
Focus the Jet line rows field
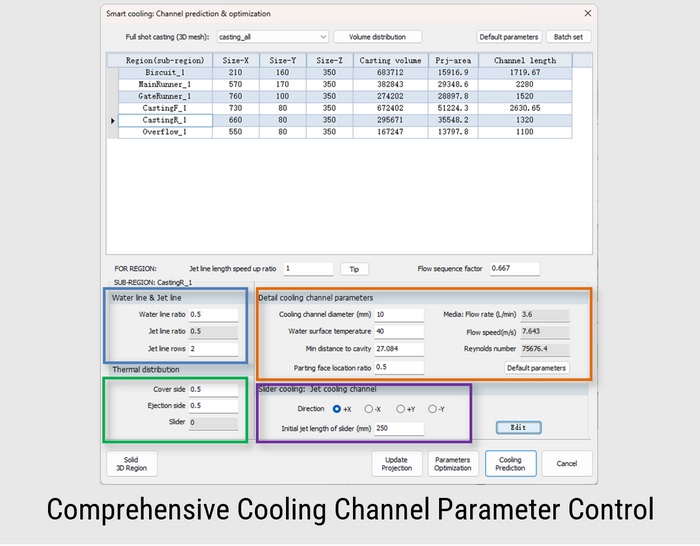[x=213, y=349]
